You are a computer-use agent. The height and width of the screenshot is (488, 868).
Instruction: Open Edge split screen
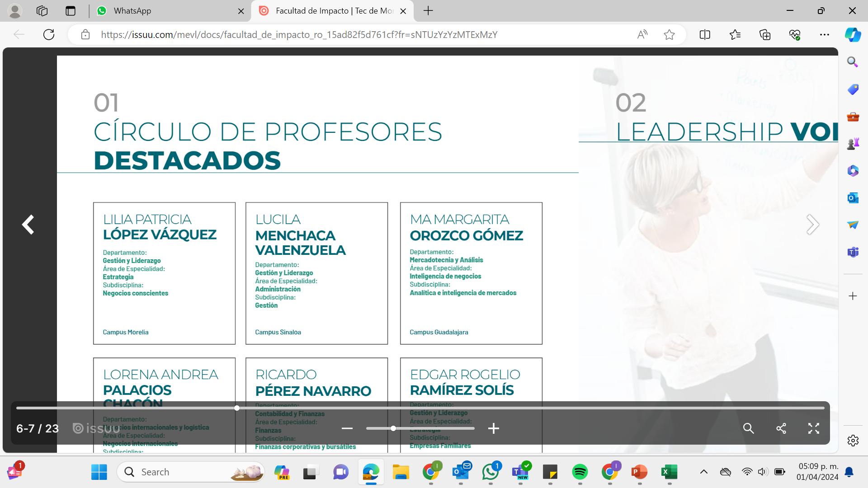[x=705, y=35]
